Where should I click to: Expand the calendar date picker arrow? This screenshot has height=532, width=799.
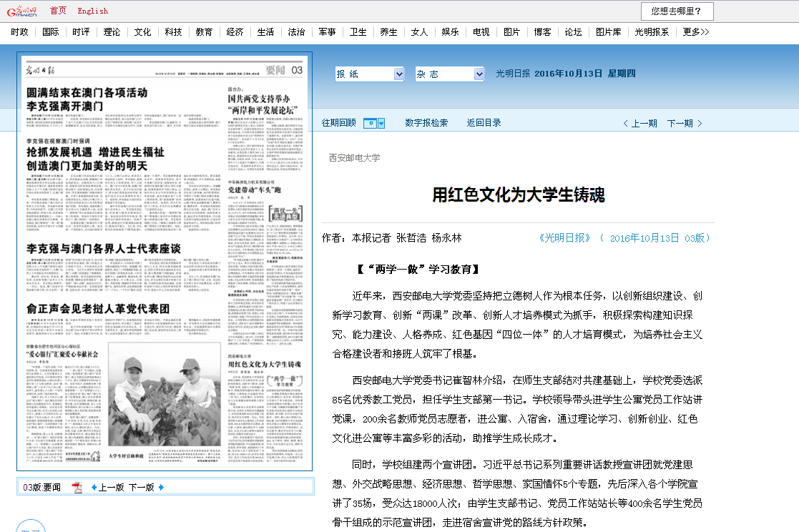click(x=381, y=123)
